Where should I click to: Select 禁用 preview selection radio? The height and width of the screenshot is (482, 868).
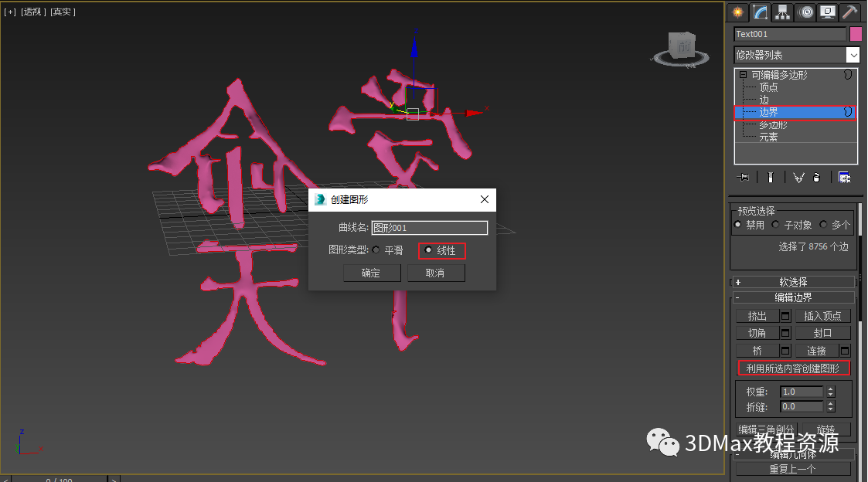point(737,225)
